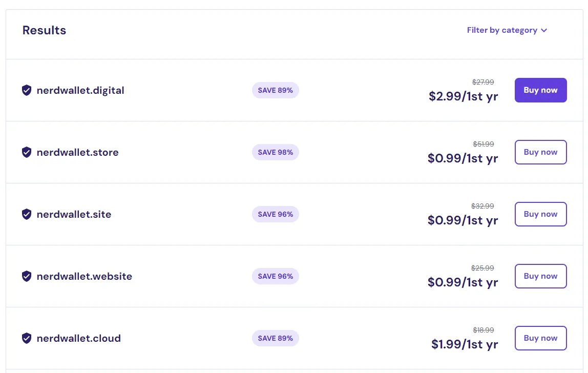Click SAVE 89% badge on nerdwallet.digital row
588x373 pixels.
pos(275,91)
